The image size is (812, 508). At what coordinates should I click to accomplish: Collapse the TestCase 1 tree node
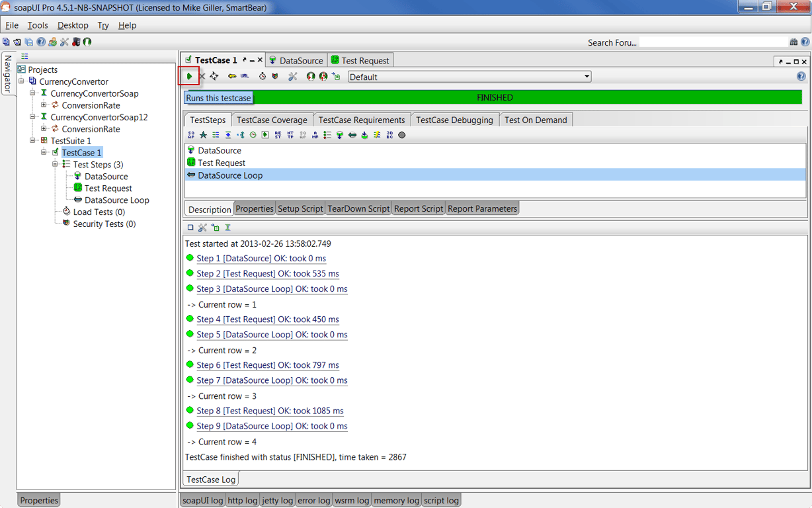pyautogui.click(x=44, y=153)
